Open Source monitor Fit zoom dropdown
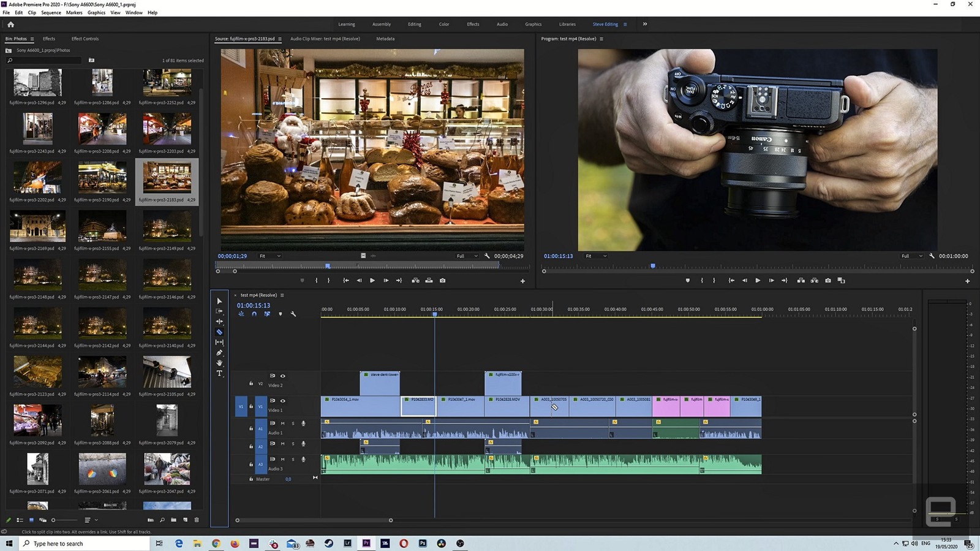The width and height of the screenshot is (980, 551). [x=269, y=256]
